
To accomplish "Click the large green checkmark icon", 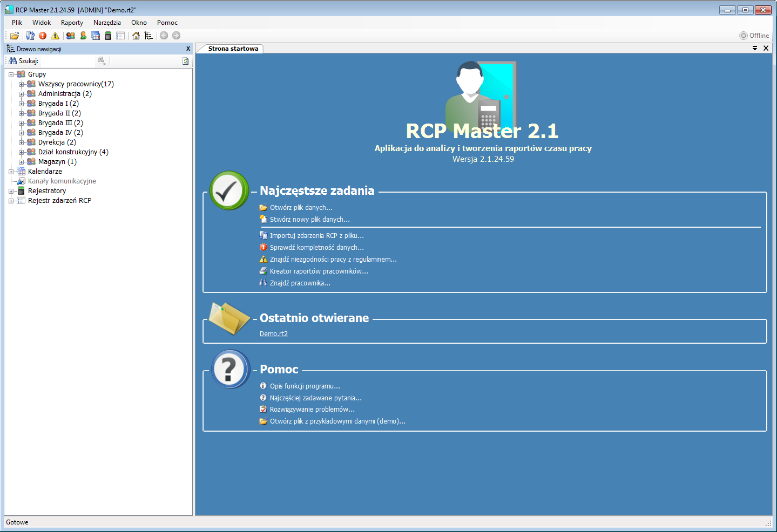I will coord(229,190).
